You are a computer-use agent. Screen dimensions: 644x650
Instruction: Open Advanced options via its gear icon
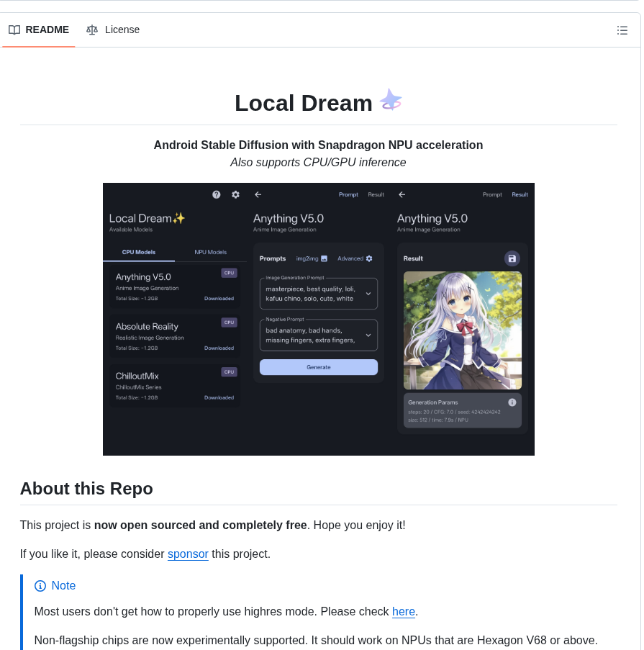pyautogui.click(x=368, y=258)
